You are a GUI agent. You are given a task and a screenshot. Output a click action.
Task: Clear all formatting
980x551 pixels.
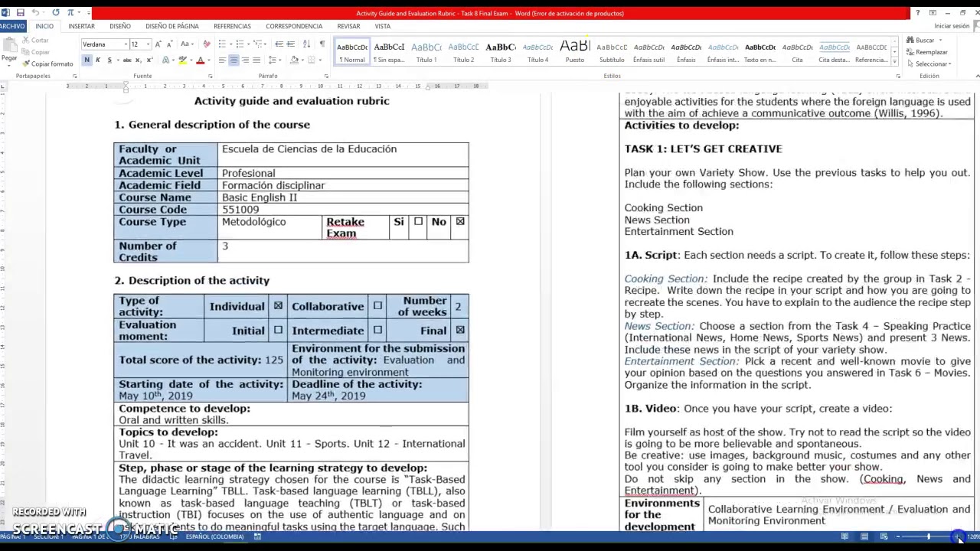pyautogui.click(x=207, y=44)
